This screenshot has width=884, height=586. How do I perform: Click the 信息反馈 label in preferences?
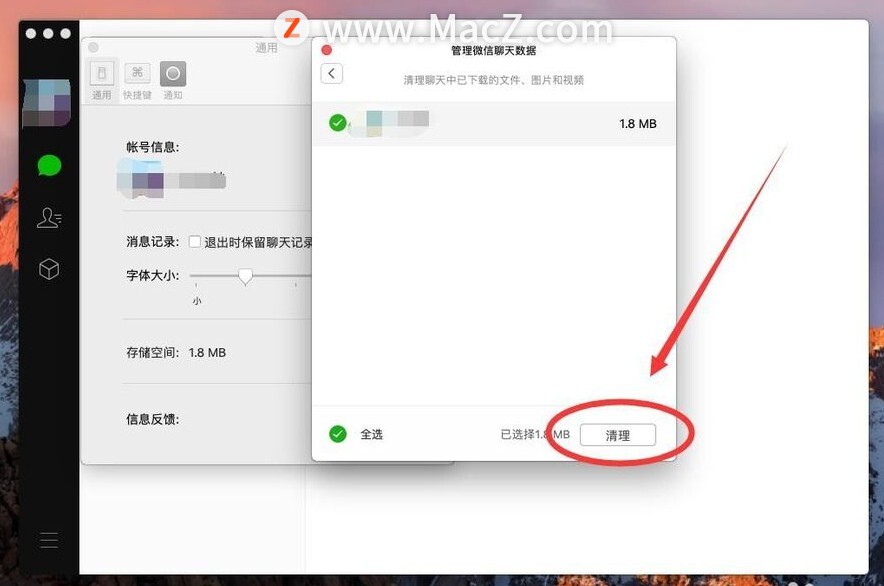153,419
